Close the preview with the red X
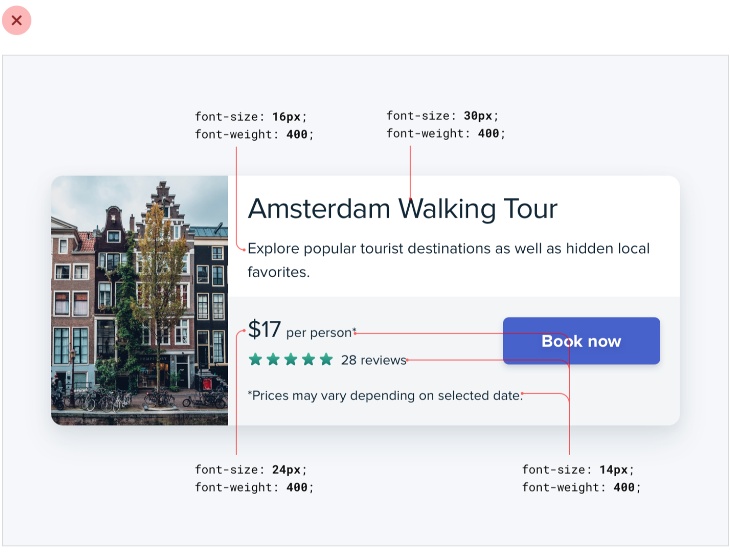Viewport: 730px width, 560px height. (x=17, y=21)
